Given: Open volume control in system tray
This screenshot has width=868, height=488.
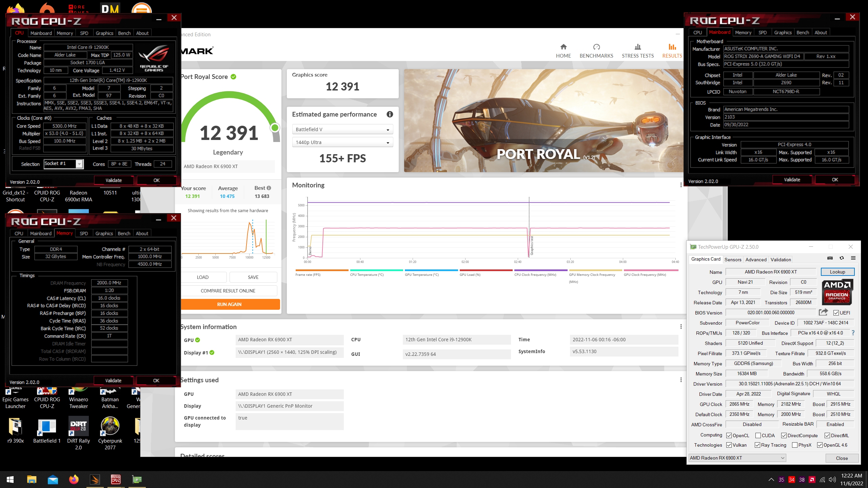Looking at the screenshot, I should point(832,480).
